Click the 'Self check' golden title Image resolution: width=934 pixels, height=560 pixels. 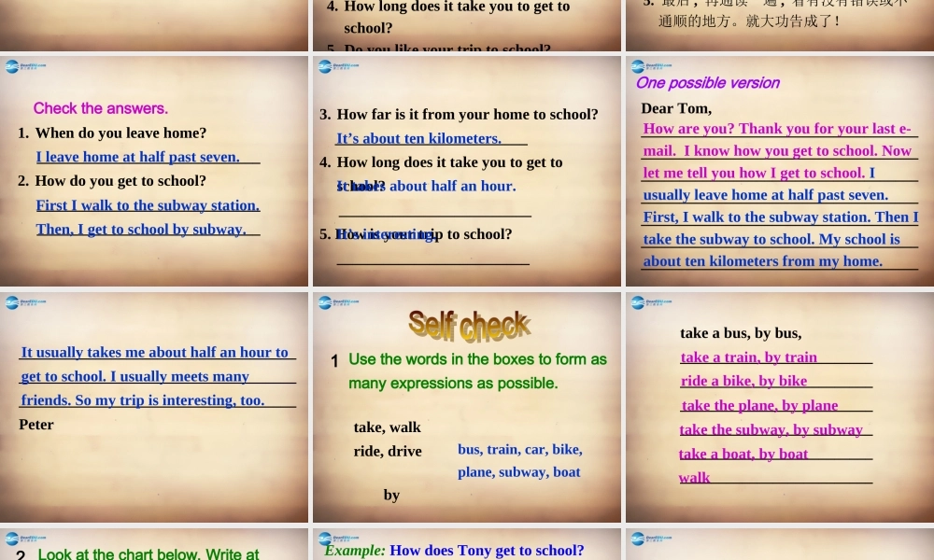469,325
